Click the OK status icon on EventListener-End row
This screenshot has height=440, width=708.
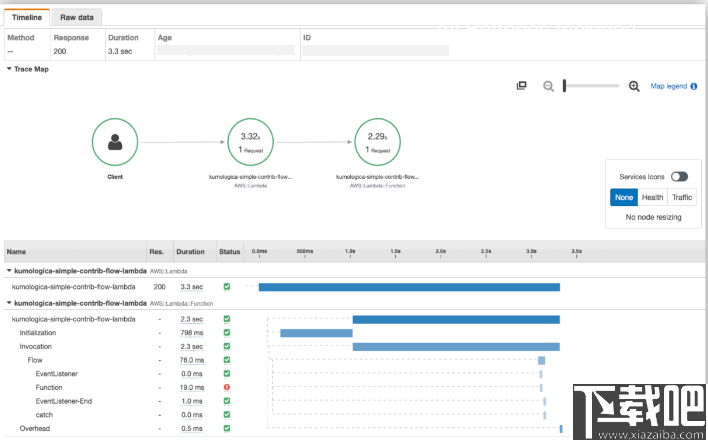(227, 401)
